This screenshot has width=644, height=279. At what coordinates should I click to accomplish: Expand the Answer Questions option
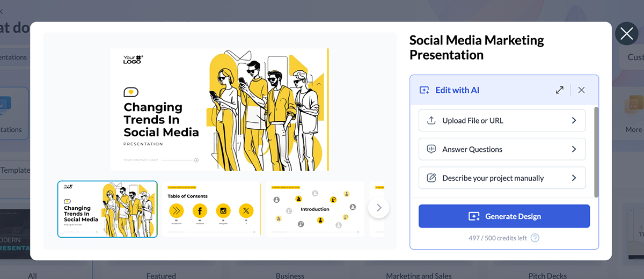pos(574,150)
